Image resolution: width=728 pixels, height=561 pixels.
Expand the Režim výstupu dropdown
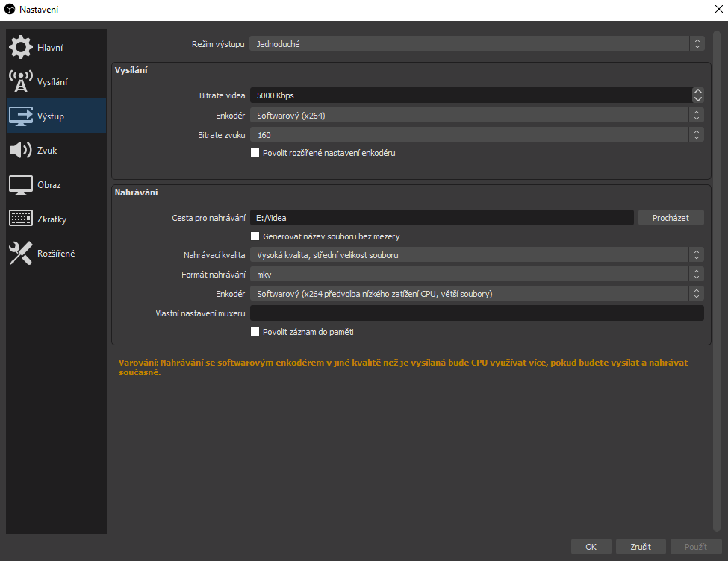pyautogui.click(x=476, y=44)
